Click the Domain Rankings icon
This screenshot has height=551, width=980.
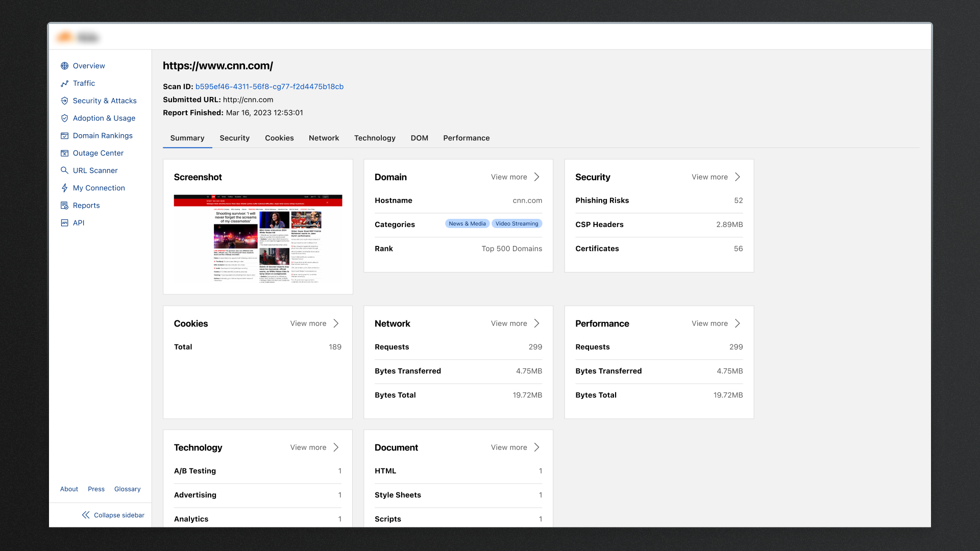tap(64, 136)
